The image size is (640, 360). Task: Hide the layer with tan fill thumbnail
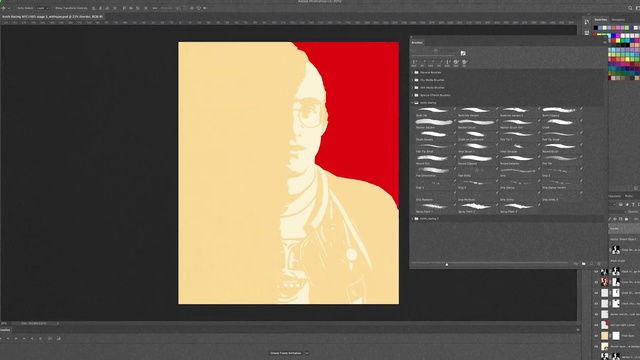tap(596, 336)
